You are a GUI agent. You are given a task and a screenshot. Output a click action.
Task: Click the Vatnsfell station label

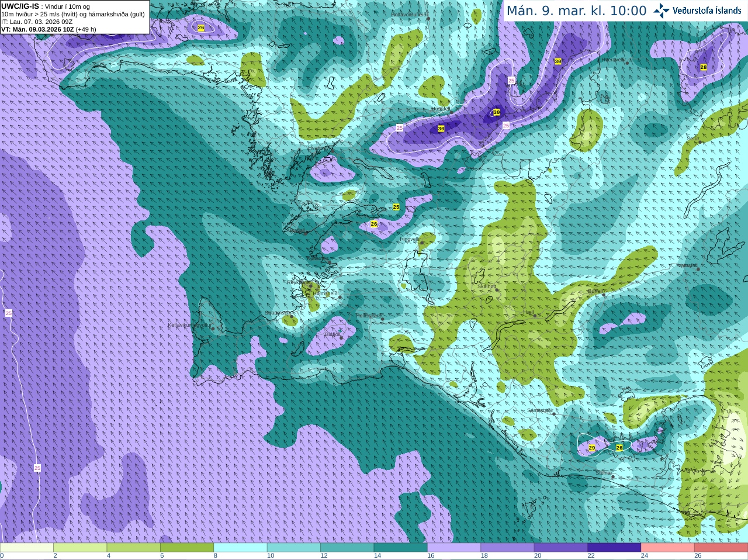(687, 265)
